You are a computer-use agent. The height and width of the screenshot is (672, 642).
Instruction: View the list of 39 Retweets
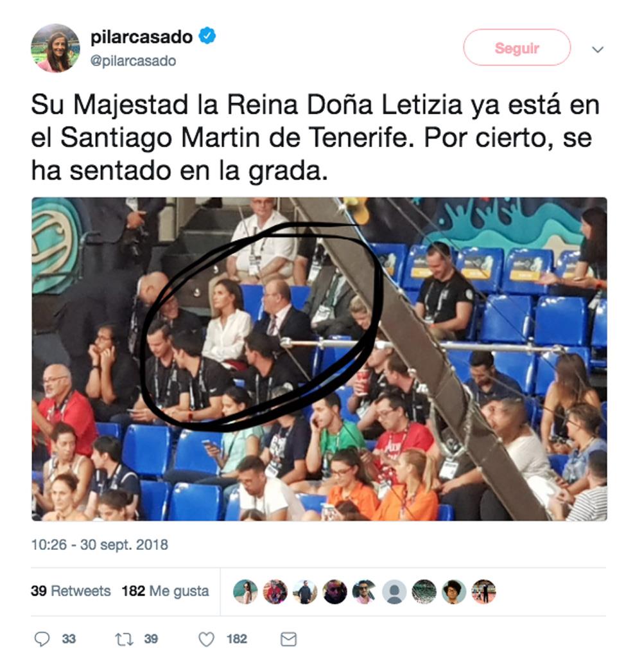click(x=71, y=591)
